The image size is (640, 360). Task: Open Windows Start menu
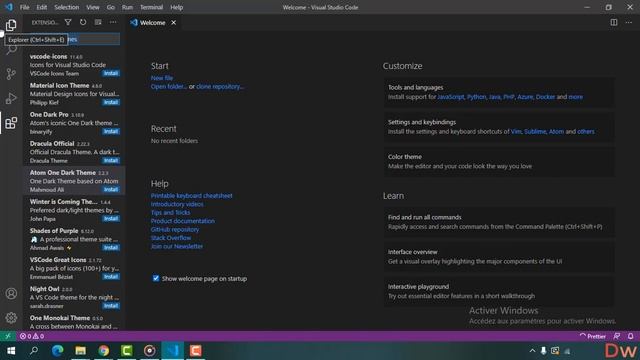tap(11, 351)
